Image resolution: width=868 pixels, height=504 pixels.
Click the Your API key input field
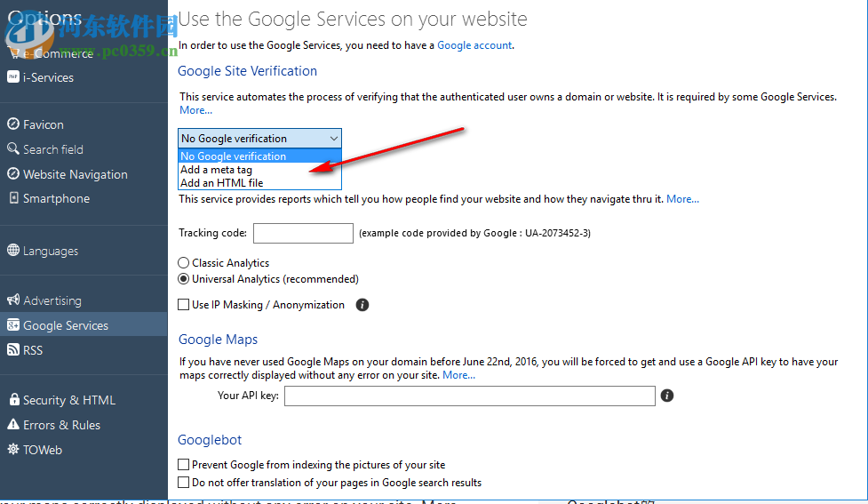tap(470, 396)
